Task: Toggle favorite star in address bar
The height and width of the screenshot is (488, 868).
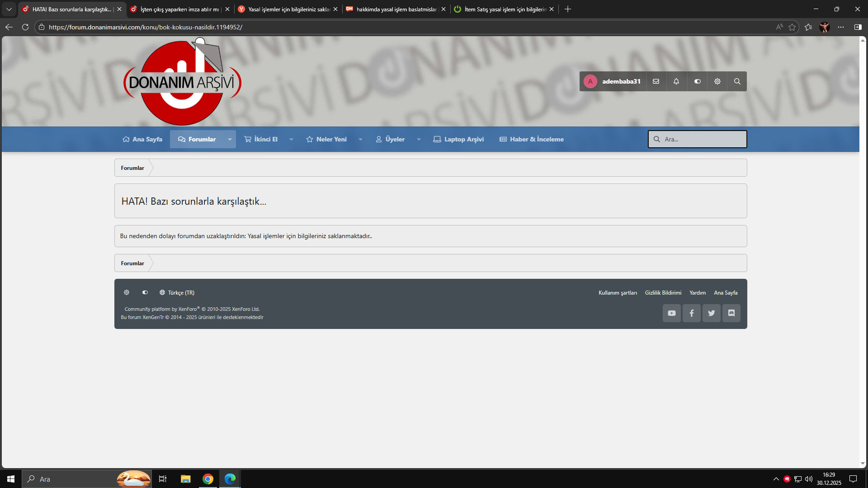Action: point(792,27)
